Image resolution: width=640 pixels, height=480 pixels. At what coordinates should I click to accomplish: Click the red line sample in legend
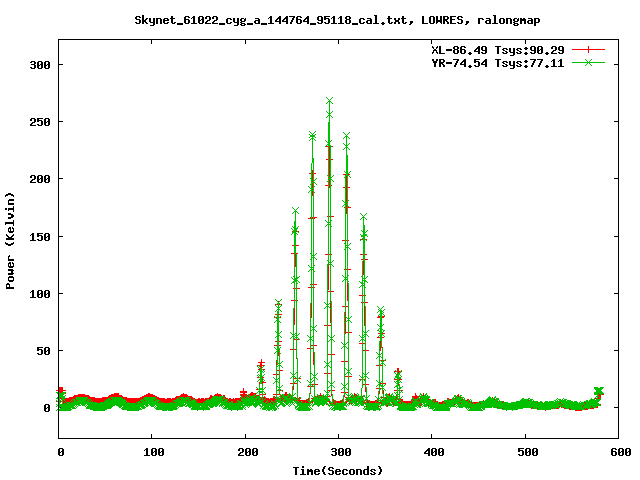click(589, 48)
